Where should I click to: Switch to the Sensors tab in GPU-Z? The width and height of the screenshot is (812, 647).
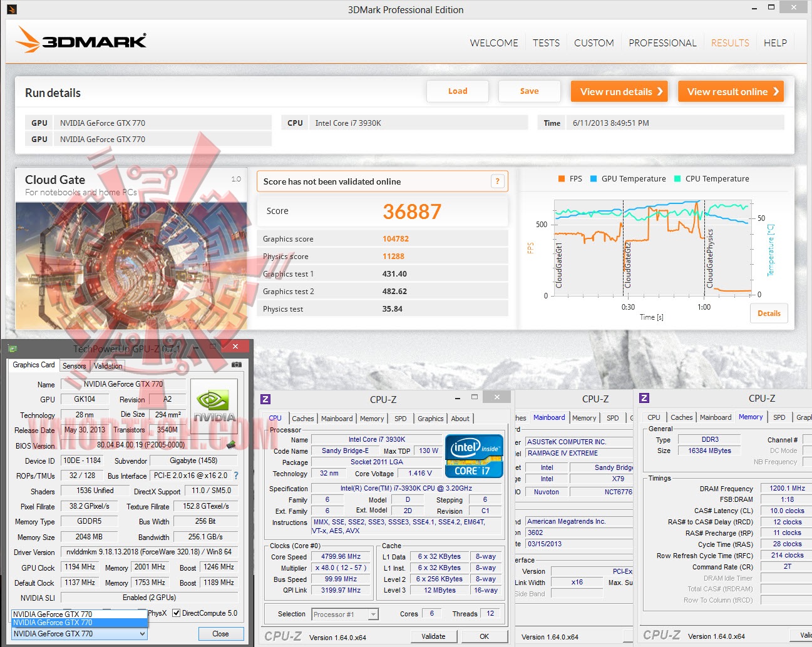(x=75, y=366)
